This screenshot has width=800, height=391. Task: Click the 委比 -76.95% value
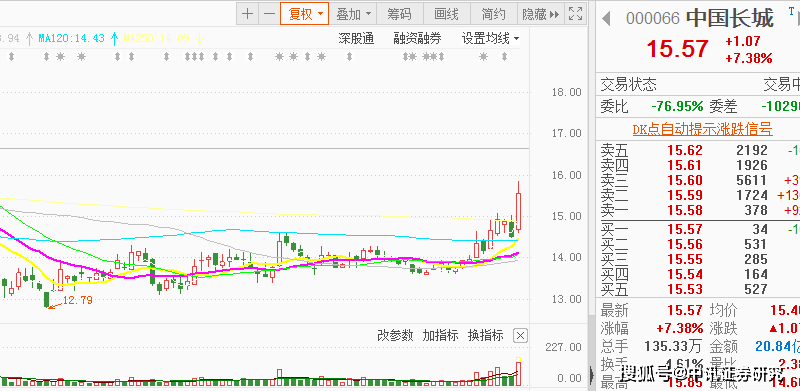tap(678, 107)
